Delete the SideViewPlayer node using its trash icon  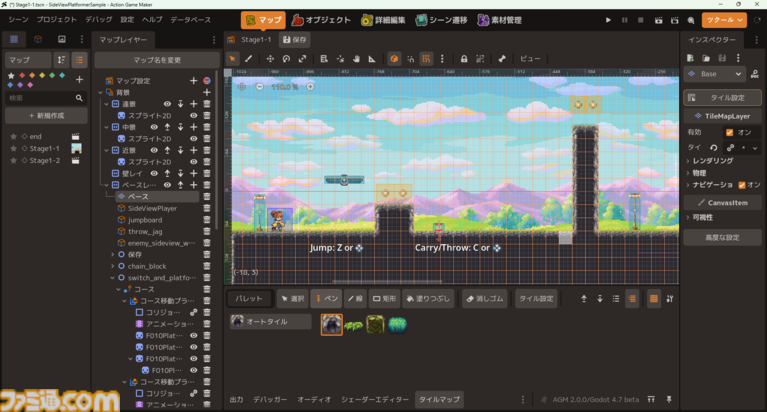pyautogui.click(x=207, y=208)
